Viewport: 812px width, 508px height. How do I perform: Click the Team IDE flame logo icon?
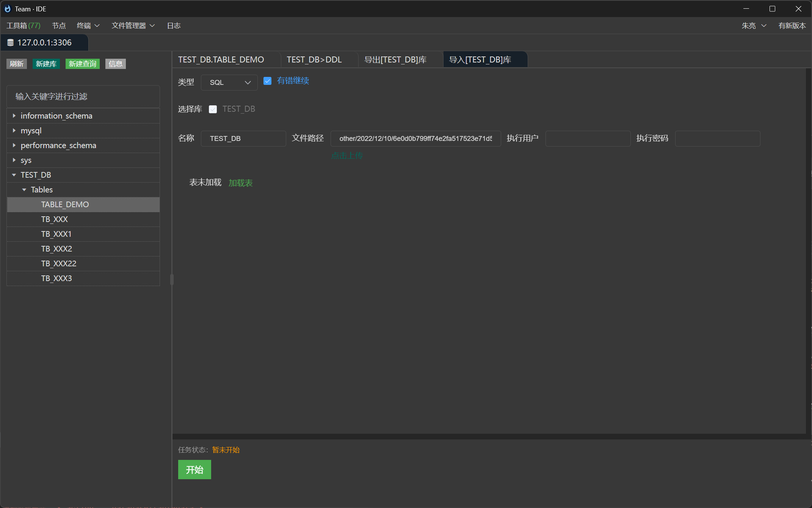pyautogui.click(x=8, y=9)
